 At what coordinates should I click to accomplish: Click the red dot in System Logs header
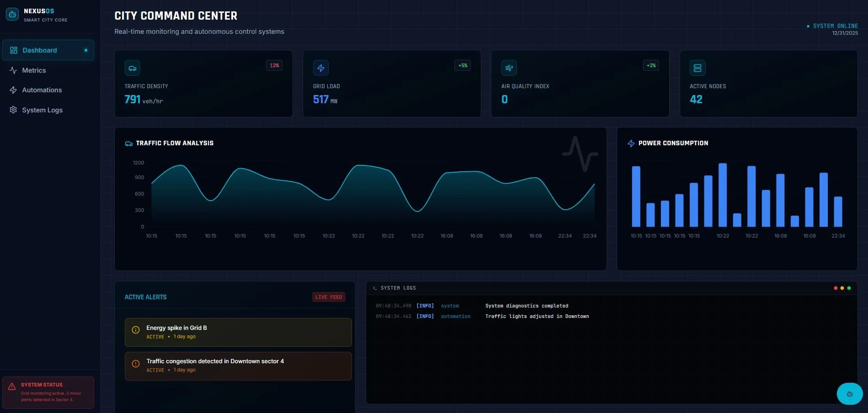(x=836, y=288)
